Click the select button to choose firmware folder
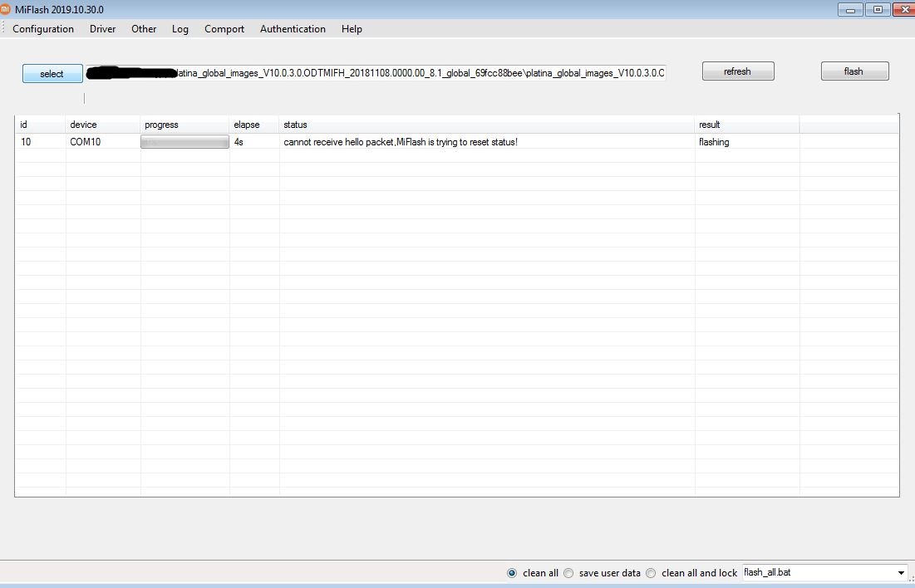Screen dimensions: 915x588 (x=52, y=74)
